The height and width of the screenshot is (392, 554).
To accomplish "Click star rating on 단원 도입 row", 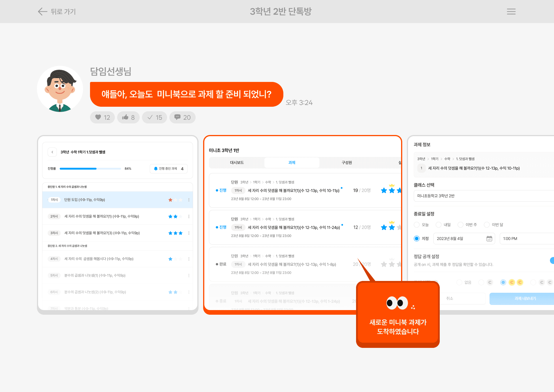I will pyautogui.click(x=175, y=200).
